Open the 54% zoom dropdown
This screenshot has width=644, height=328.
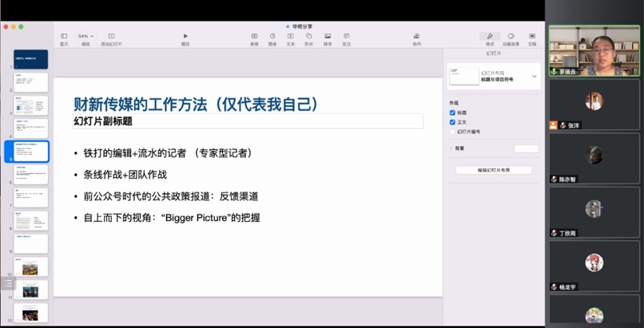coord(85,36)
